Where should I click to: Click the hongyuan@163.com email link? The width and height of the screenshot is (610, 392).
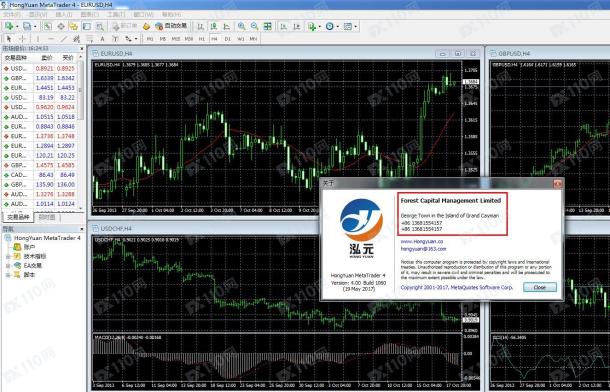(423, 248)
